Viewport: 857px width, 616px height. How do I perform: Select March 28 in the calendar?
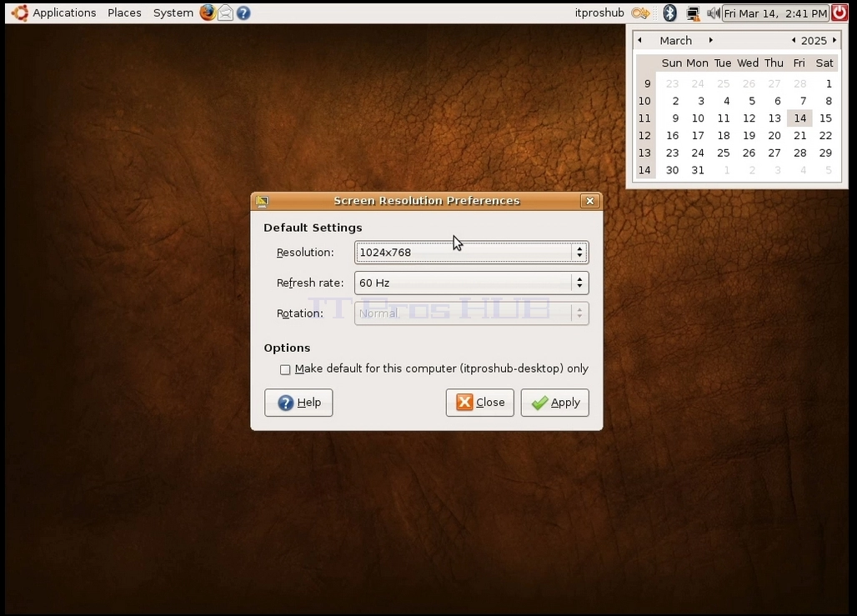[799, 153]
